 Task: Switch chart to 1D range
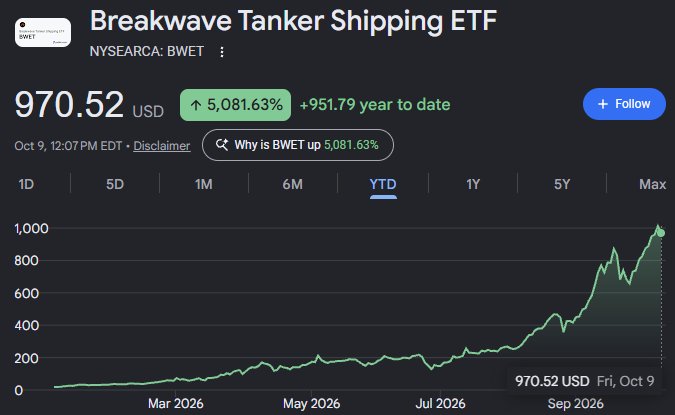pos(26,184)
